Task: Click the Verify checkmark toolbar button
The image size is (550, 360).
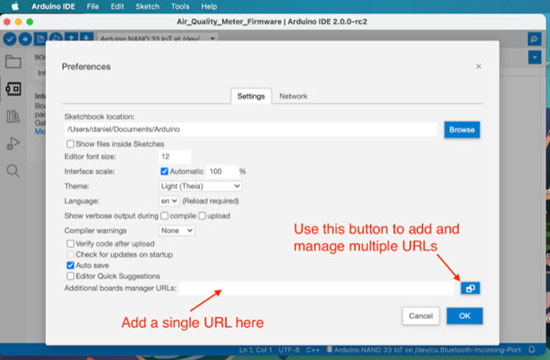Action: [x=10, y=39]
